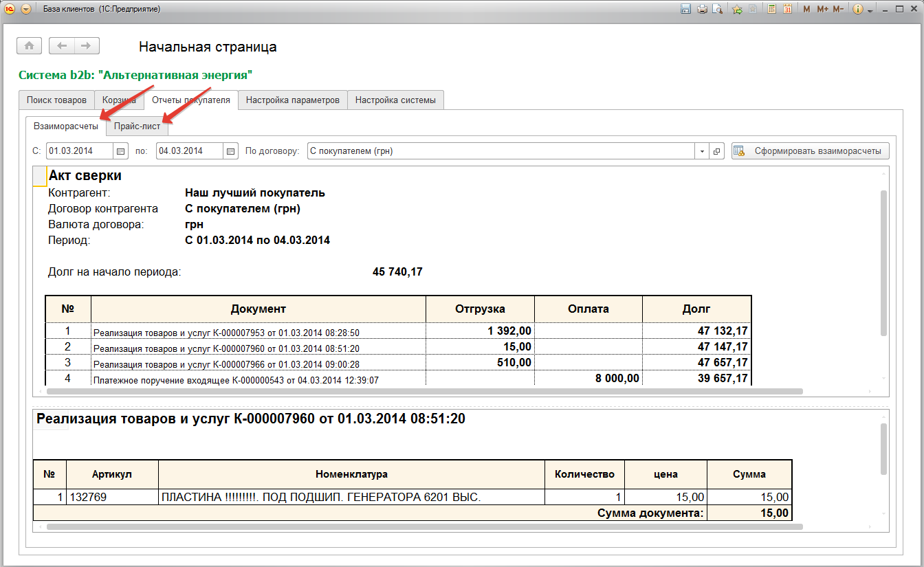Click the greyed-out star icon
The width and height of the screenshot is (924, 567).
(x=753, y=9)
